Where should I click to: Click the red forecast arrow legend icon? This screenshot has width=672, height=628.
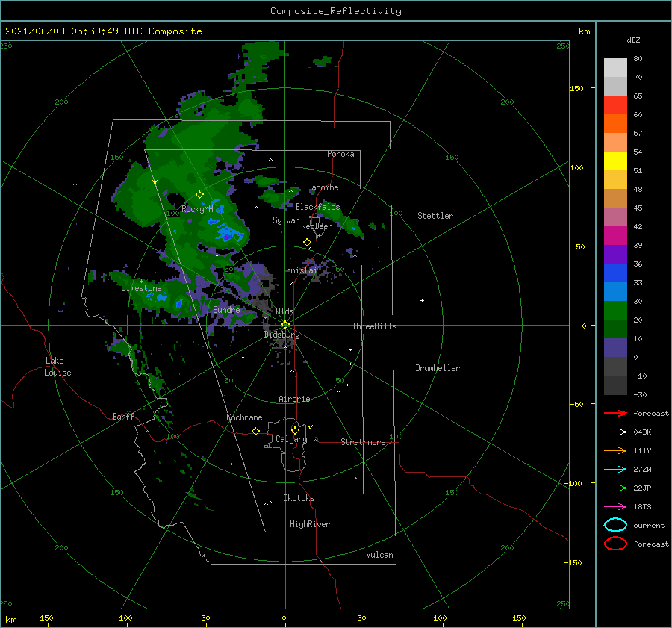[615, 413]
